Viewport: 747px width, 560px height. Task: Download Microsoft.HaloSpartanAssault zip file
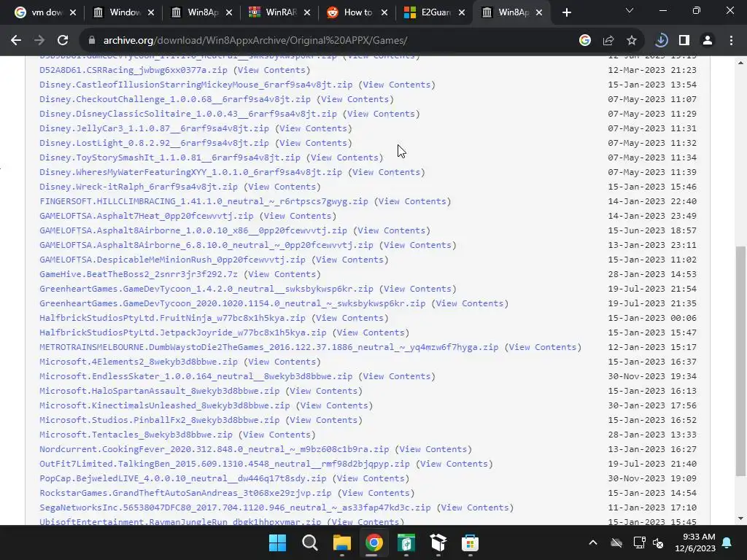coord(160,391)
